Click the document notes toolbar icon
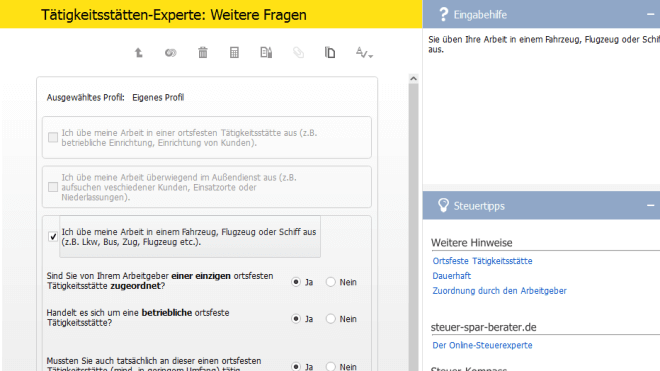This screenshot has width=660, height=371. (x=266, y=53)
